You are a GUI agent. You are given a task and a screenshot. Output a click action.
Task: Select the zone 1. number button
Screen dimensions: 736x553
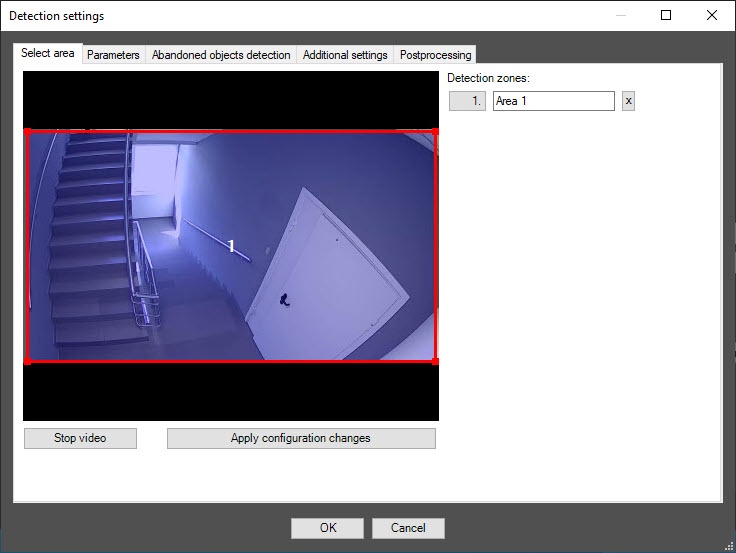coord(467,101)
